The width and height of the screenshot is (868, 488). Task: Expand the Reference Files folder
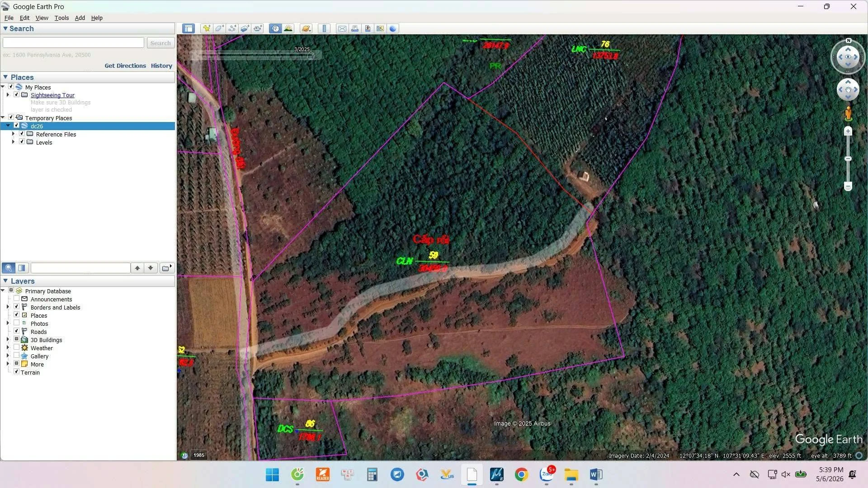click(x=13, y=134)
